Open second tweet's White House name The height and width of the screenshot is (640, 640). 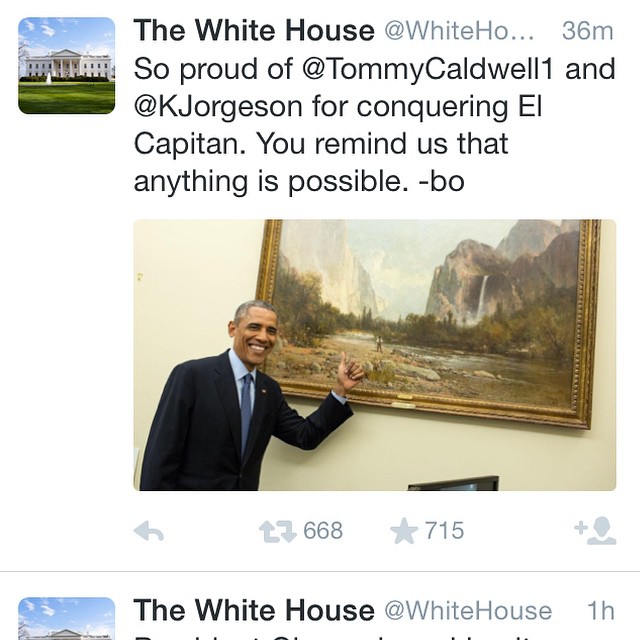(x=254, y=611)
